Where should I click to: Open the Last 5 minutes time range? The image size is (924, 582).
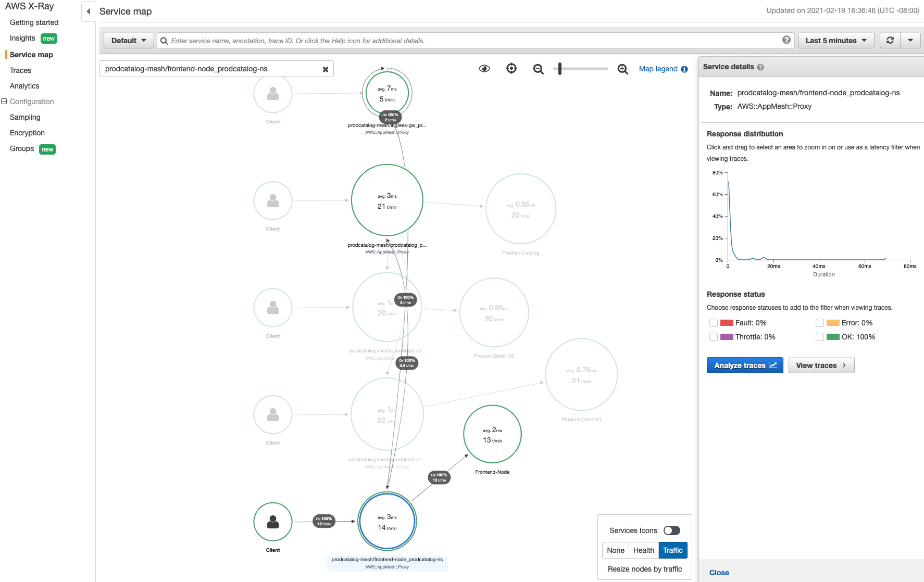point(836,41)
